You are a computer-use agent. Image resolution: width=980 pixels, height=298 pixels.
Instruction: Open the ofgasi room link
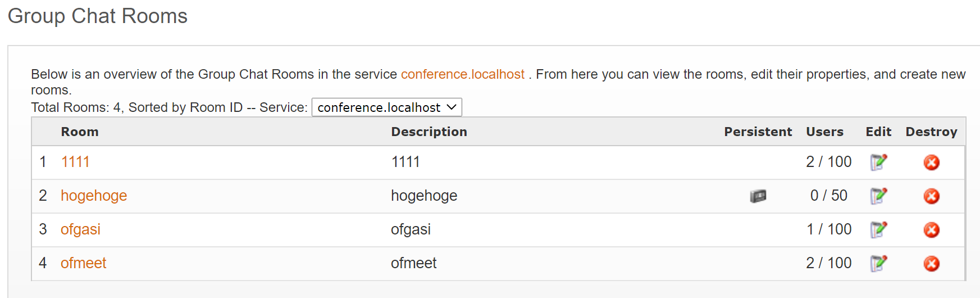pyautogui.click(x=80, y=229)
